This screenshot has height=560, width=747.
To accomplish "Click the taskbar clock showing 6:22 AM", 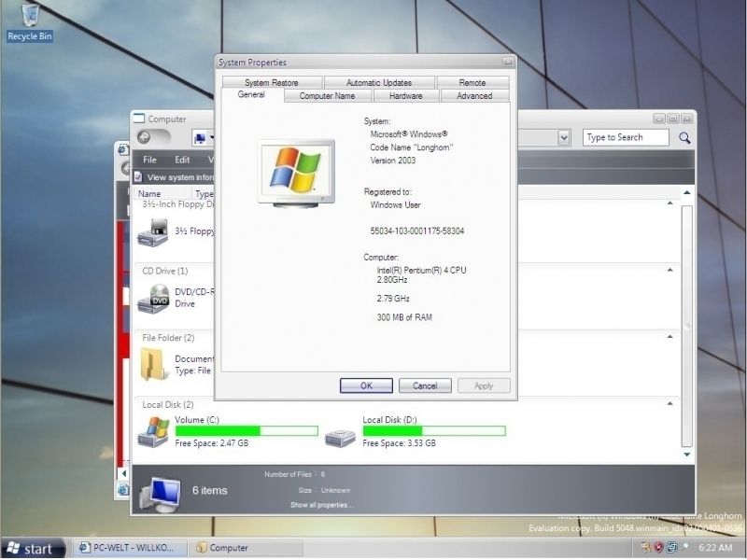I will [x=715, y=548].
